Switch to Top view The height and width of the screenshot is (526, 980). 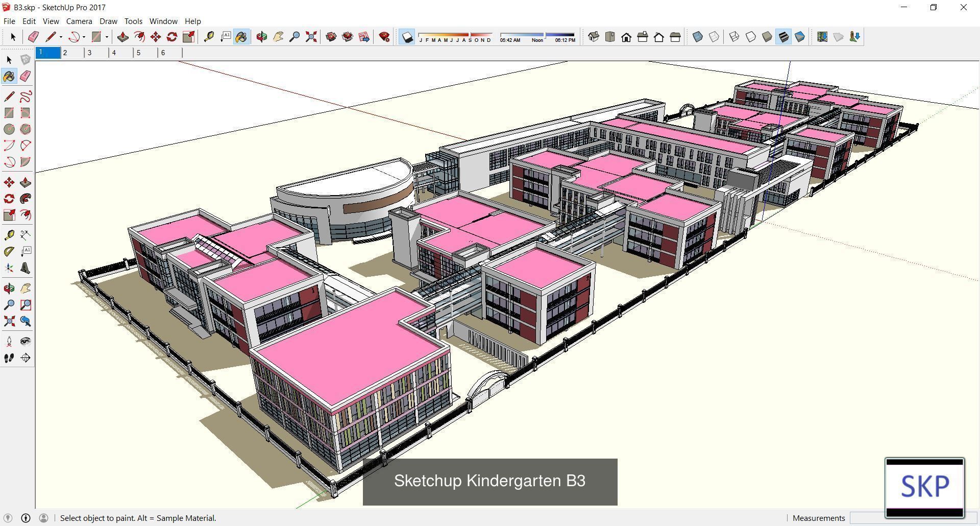tap(610, 37)
